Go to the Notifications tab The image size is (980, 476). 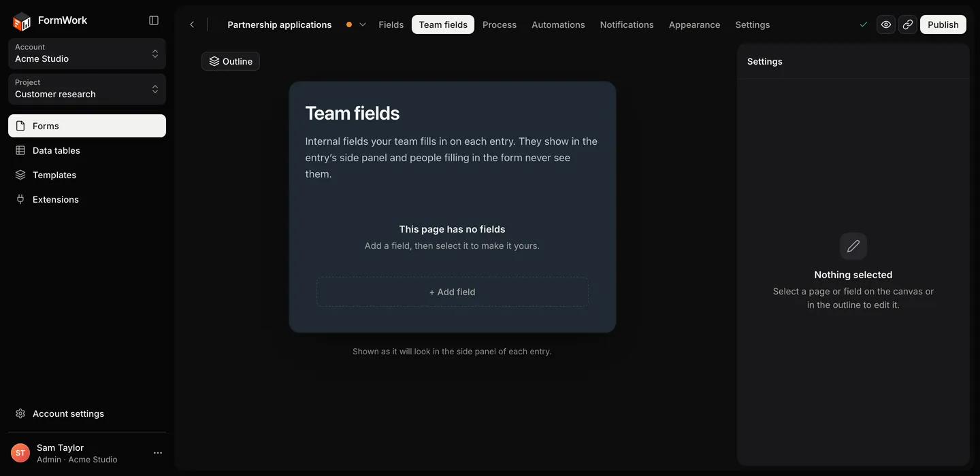pyautogui.click(x=627, y=24)
